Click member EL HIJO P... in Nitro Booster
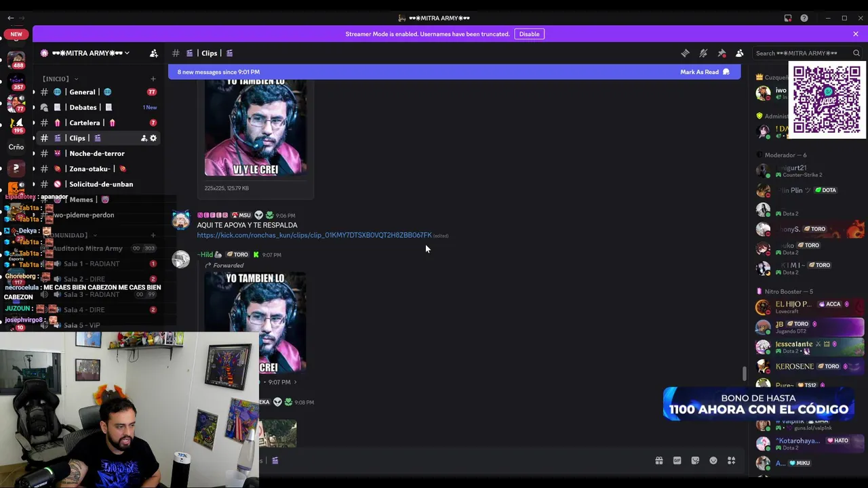The height and width of the screenshot is (488, 868). 810,307
